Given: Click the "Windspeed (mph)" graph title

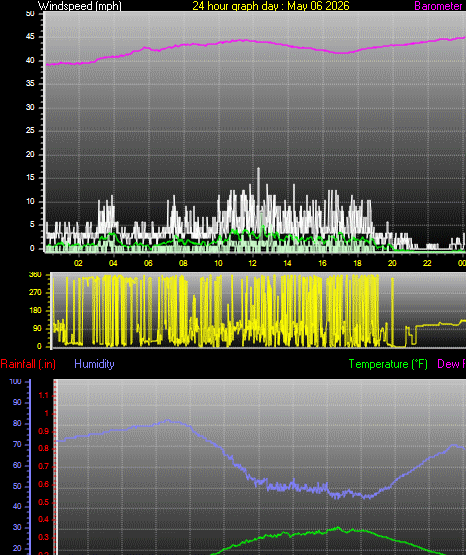Looking at the screenshot, I should click(80, 6).
